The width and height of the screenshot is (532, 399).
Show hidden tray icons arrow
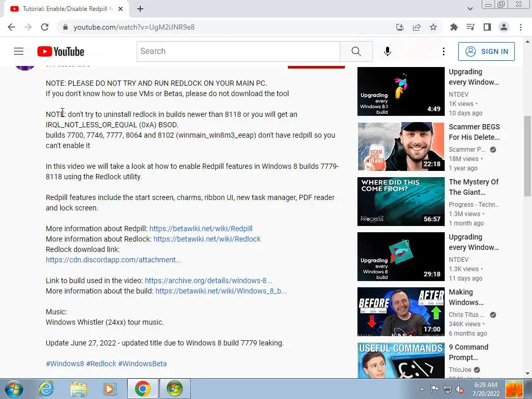[x=422, y=389]
